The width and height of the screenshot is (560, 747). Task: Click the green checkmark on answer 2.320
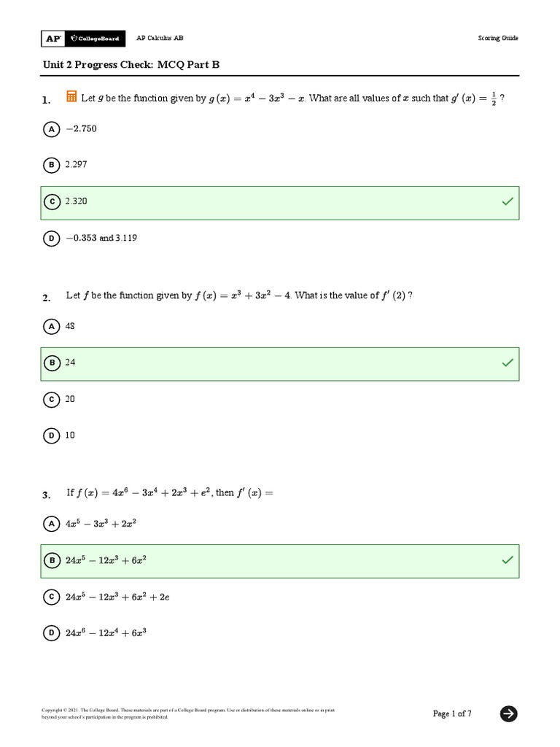[507, 202]
